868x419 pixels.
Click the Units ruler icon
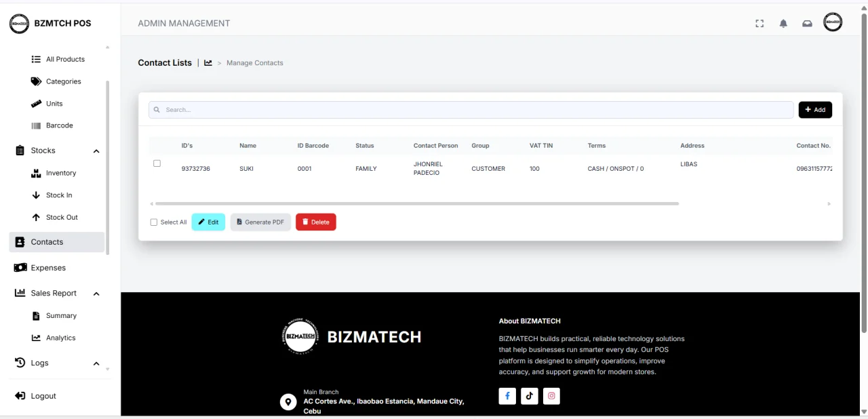36,104
